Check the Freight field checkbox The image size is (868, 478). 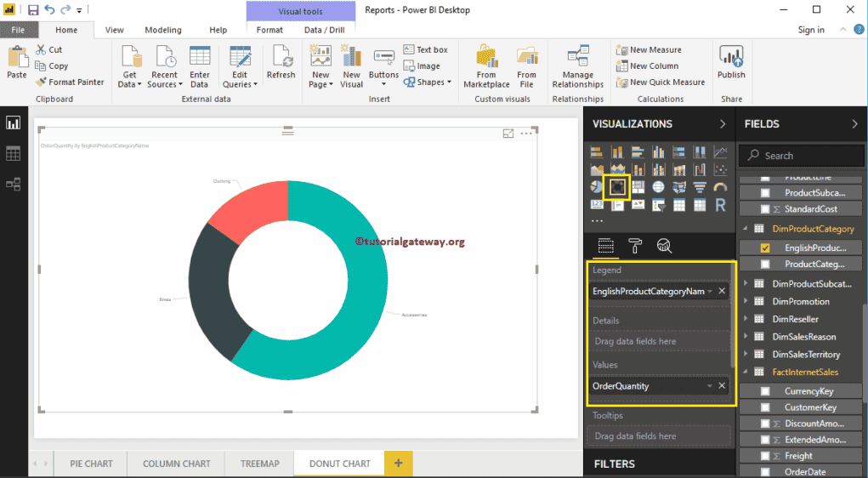(x=765, y=456)
